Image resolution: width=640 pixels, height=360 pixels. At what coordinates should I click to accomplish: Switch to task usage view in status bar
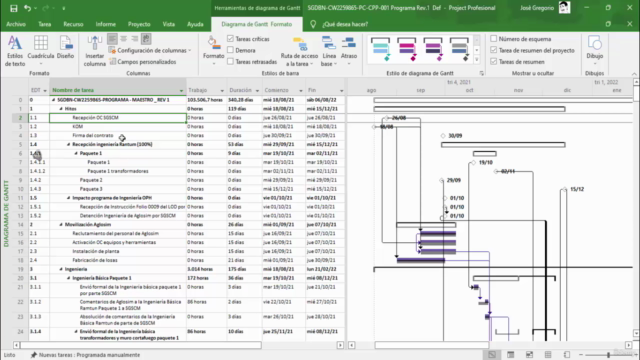511,355
